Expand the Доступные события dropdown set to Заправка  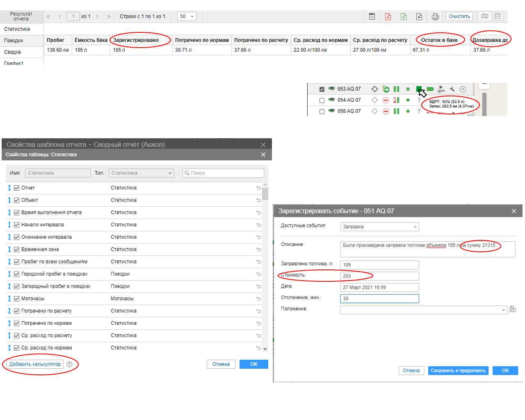pyautogui.click(x=379, y=227)
